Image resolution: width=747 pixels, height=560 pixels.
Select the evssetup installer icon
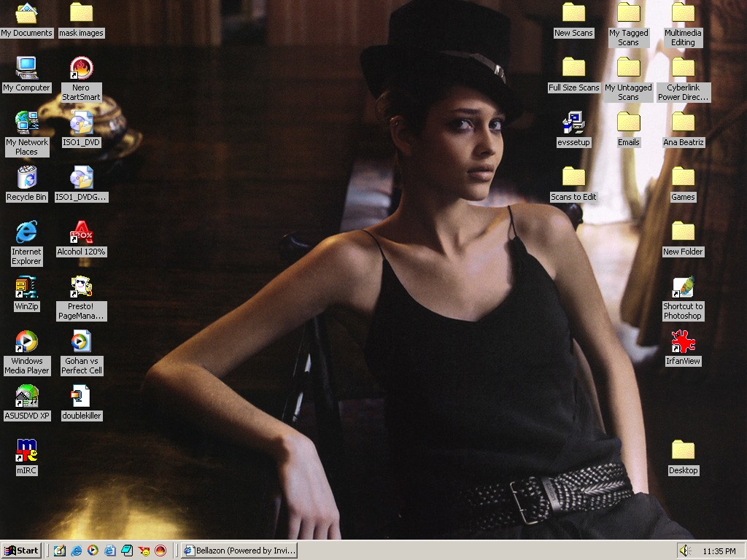coord(573,122)
